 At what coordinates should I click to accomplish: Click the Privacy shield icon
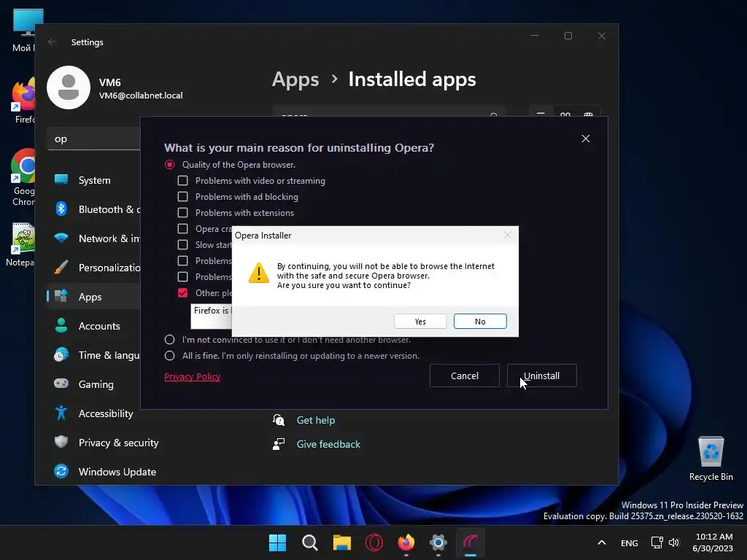click(61, 442)
